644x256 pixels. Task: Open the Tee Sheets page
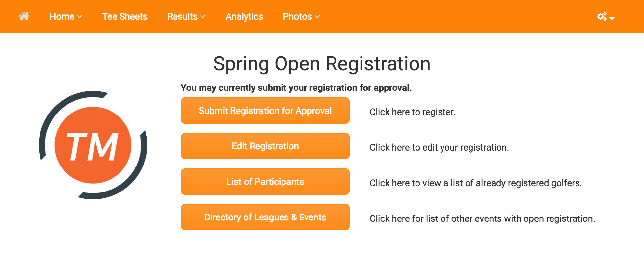(x=125, y=16)
